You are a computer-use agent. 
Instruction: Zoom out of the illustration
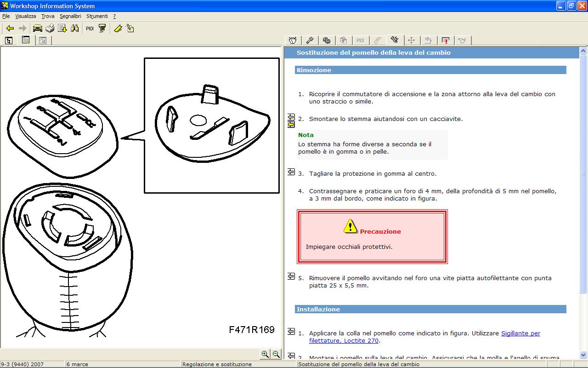click(x=276, y=354)
